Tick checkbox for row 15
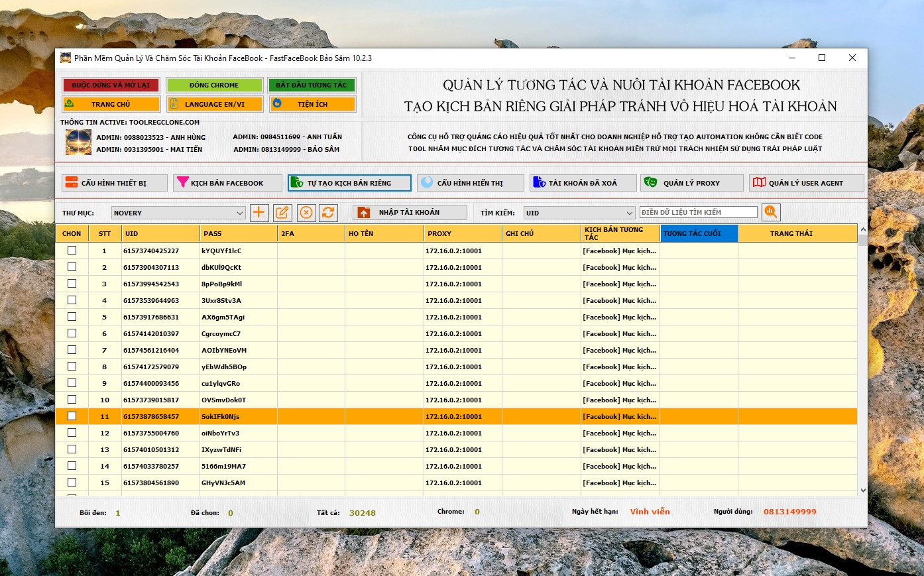924x576 pixels. pos(72,483)
